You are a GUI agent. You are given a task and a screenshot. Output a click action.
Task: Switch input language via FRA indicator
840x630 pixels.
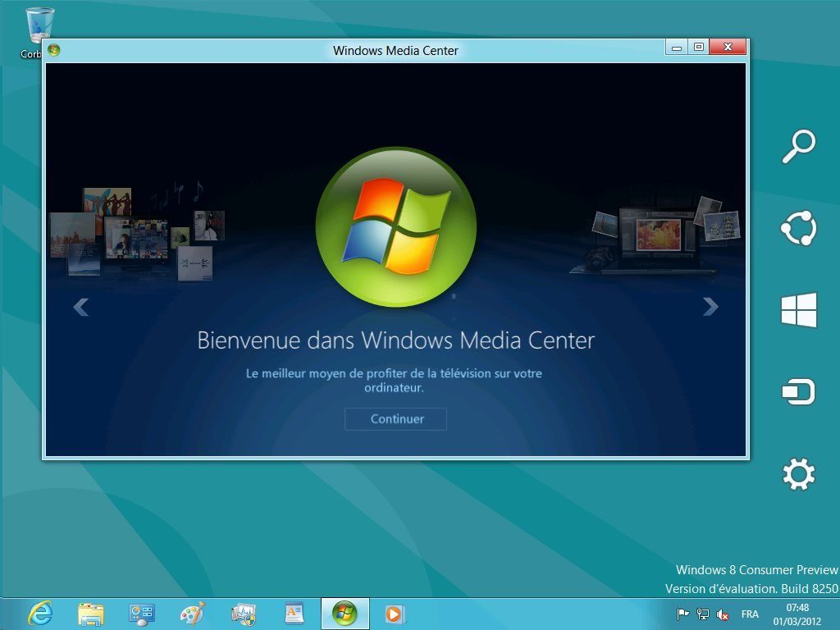pyautogui.click(x=750, y=614)
